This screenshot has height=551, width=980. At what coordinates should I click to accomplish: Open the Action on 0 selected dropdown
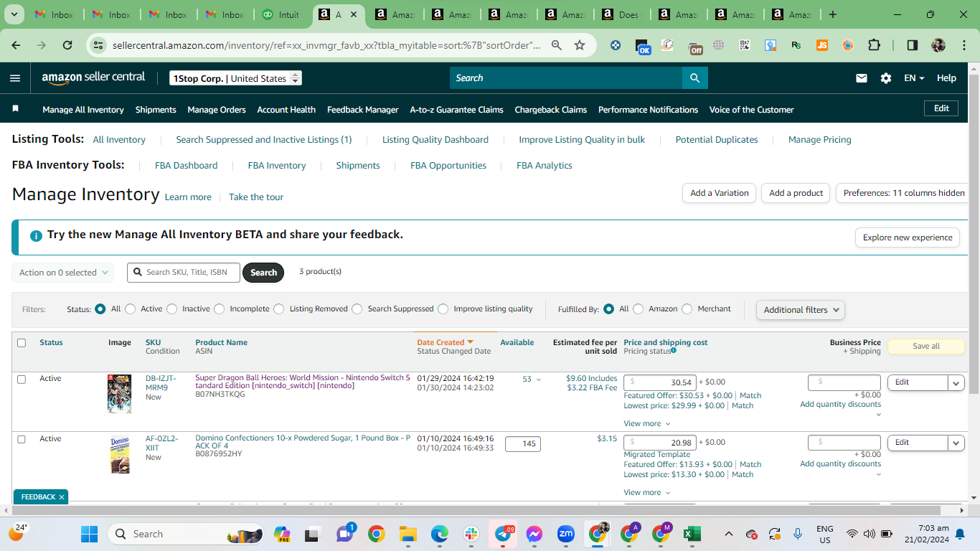point(63,273)
